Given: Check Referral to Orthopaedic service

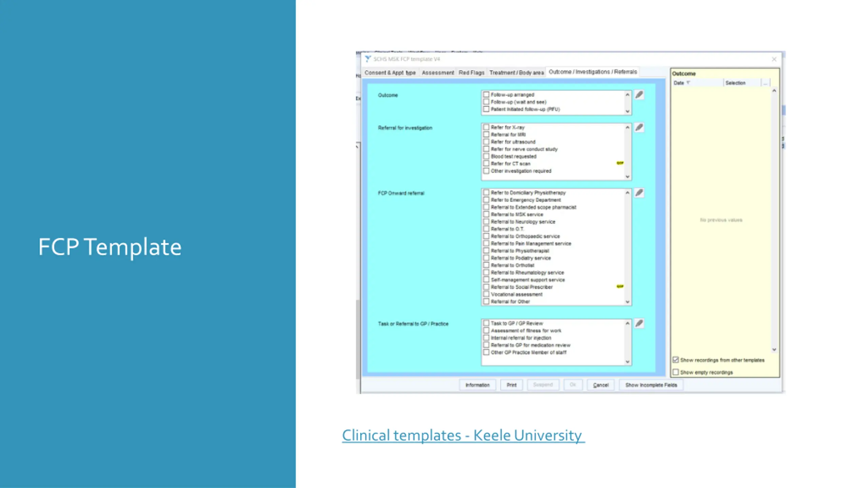Looking at the screenshot, I should click(x=486, y=236).
